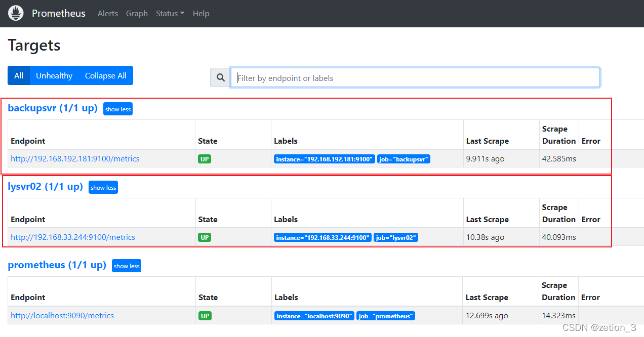This screenshot has width=644, height=337.
Task: Expand the Status dropdown menu
Action: pos(170,14)
